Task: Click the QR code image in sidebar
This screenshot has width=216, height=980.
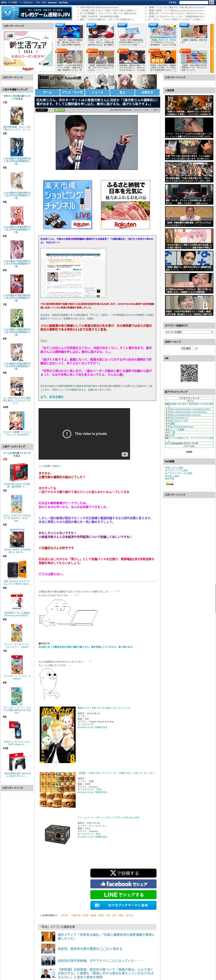Action: pos(189,373)
